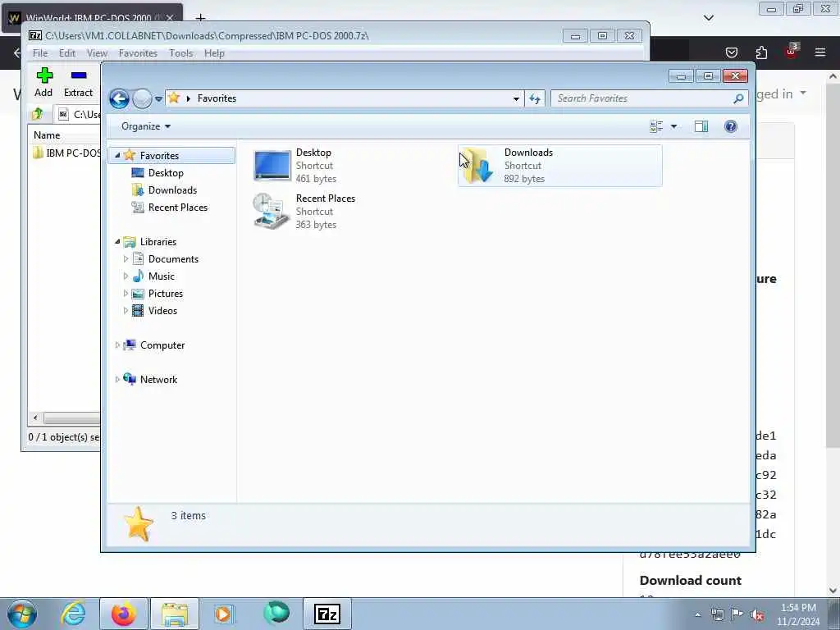Select Computer in the navigation pane
Viewport: 840px width, 630px height.
162,345
